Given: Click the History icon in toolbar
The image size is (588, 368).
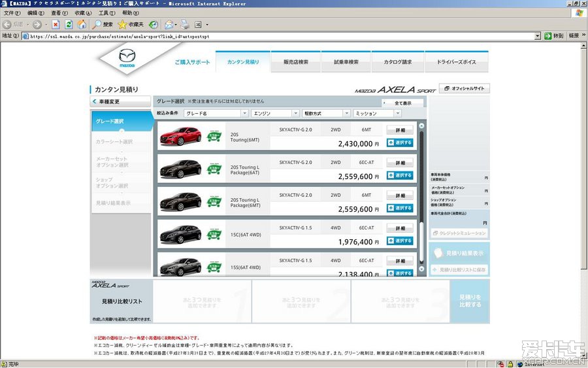Looking at the screenshot, I should (154, 25).
